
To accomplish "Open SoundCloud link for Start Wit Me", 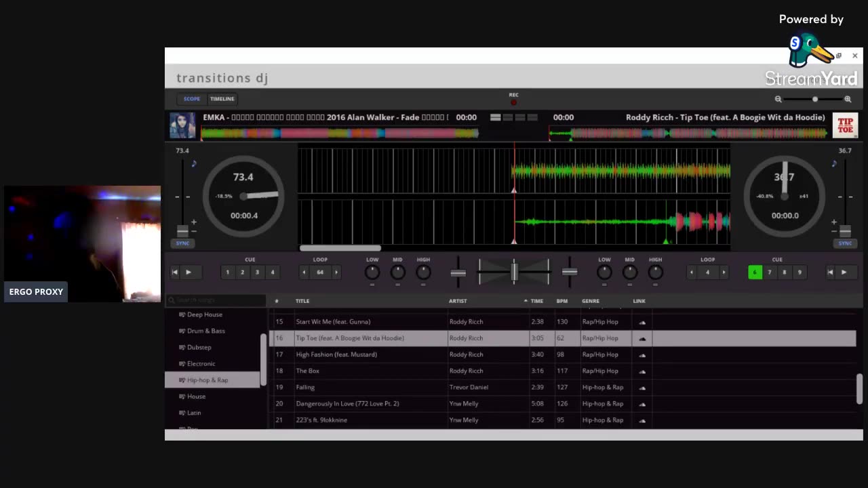I will point(642,322).
